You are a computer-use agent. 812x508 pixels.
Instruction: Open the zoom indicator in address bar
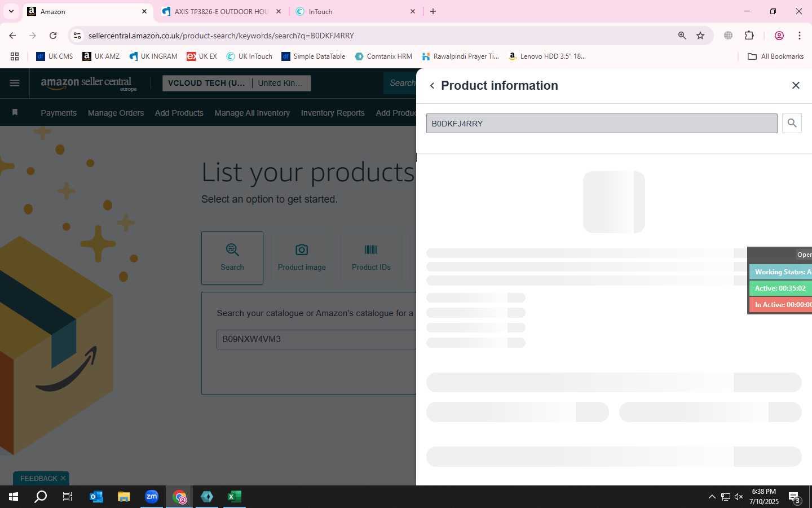pyautogui.click(x=682, y=36)
